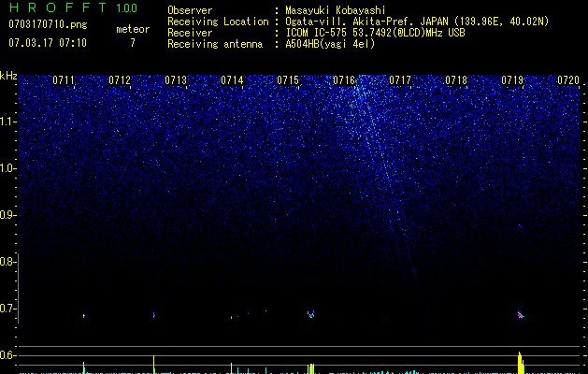This screenshot has height=374, width=588.
Task: Click the date stamp 07.03.17 07:10
Action: pyautogui.click(x=48, y=43)
